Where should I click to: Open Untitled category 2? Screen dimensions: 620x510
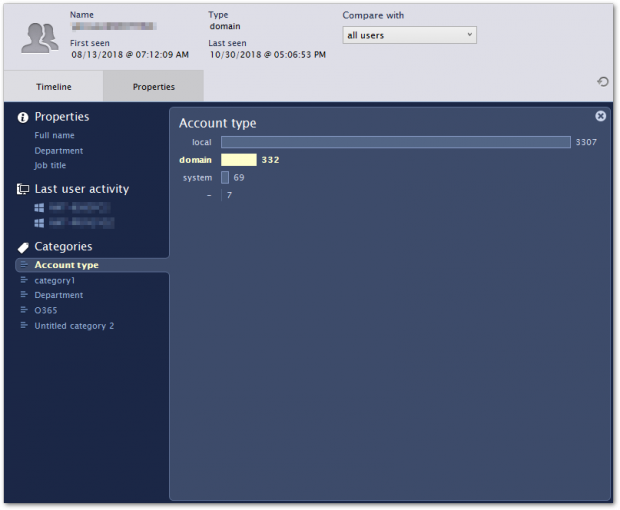coord(74,326)
